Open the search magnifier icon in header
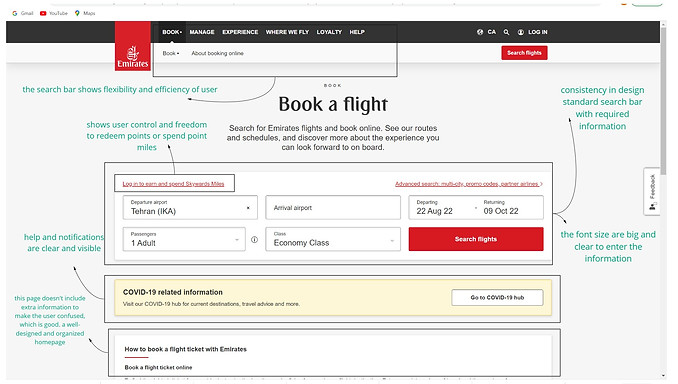678x384 pixels. (506, 32)
